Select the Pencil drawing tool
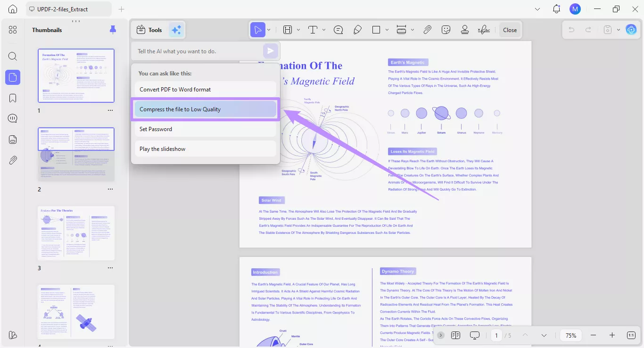This screenshot has width=644, height=348. pos(357,30)
